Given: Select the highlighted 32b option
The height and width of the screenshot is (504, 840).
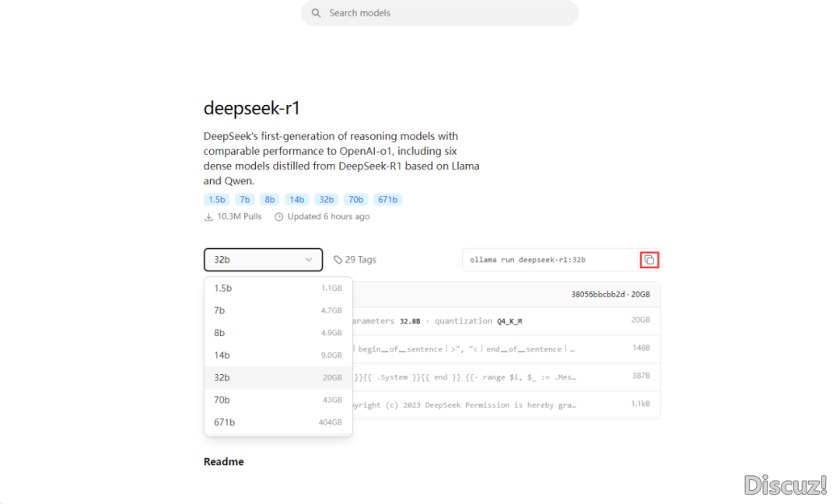Looking at the screenshot, I should click(278, 377).
